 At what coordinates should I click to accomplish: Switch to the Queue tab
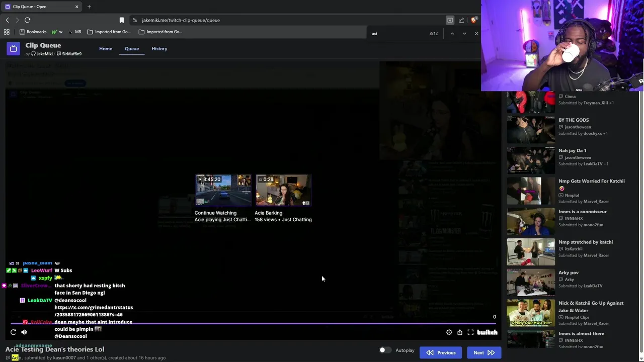click(x=132, y=49)
